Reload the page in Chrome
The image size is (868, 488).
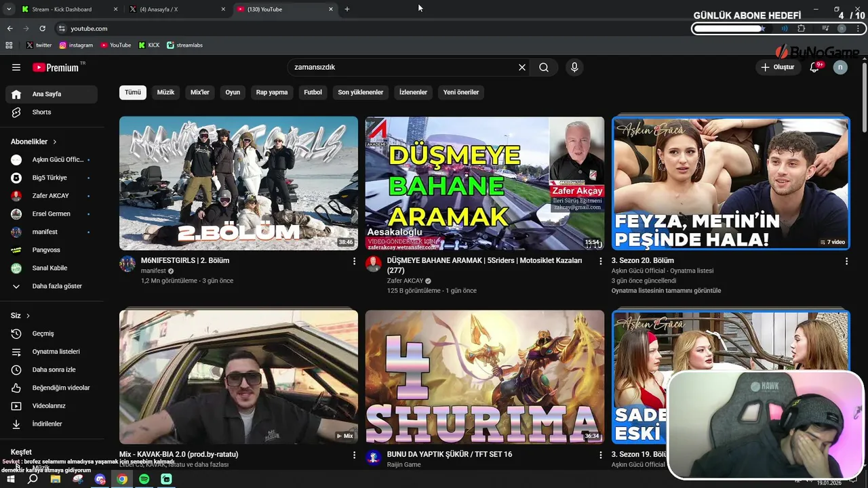[42, 28]
